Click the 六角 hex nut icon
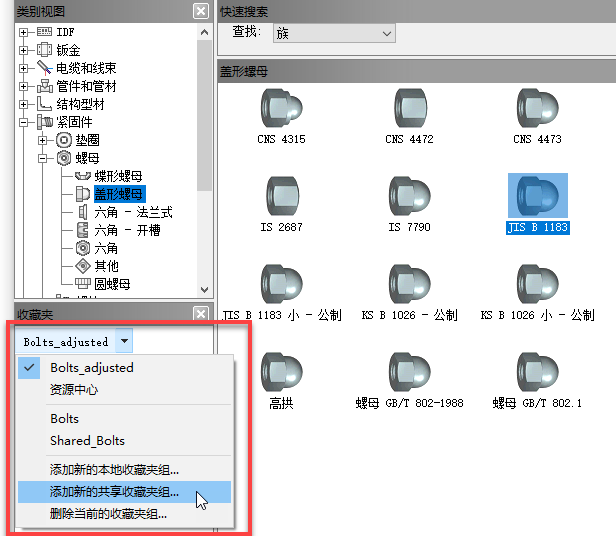616x536 pixels. pos(83,248)
